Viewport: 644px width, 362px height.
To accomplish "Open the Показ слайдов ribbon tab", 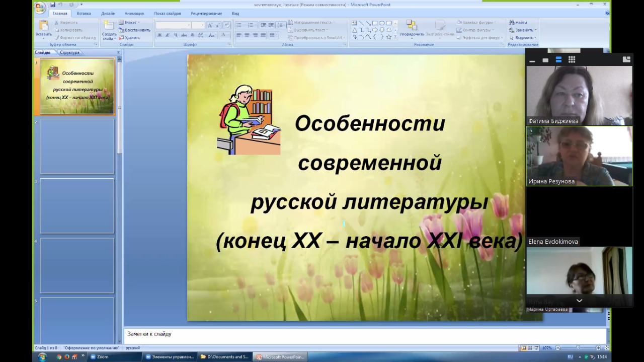I will pos(168,14).
